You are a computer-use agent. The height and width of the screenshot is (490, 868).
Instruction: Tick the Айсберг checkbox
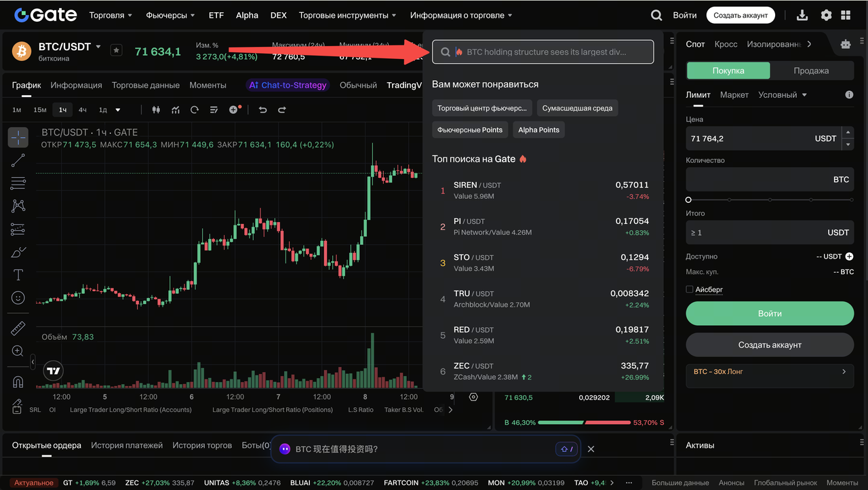coord(690,289)
